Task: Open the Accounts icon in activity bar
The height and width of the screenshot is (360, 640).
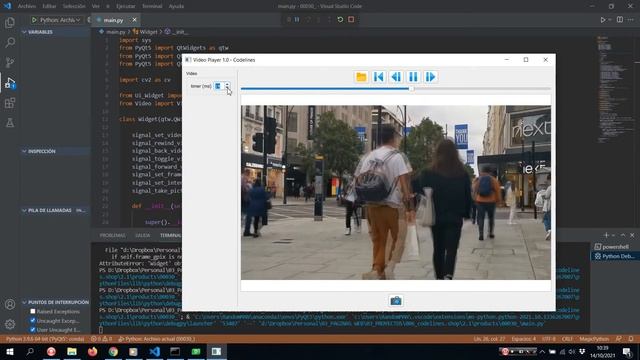Action: click(x=10, y=304)
